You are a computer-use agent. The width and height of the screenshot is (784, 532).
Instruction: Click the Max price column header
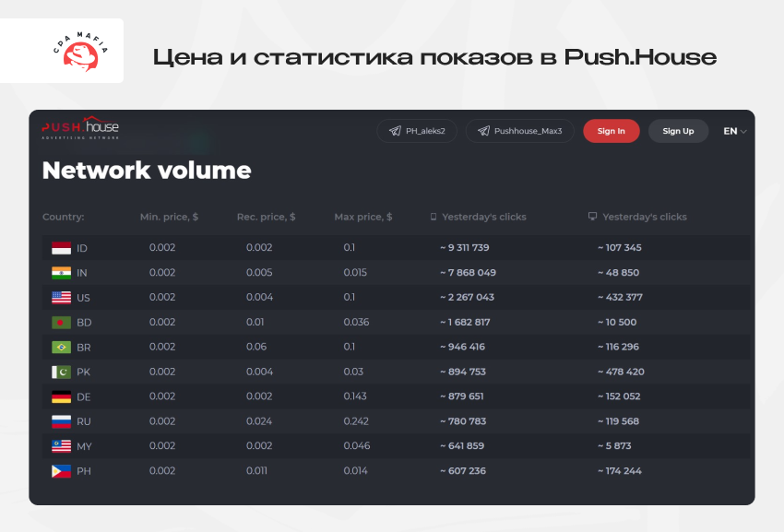point(363,217)
